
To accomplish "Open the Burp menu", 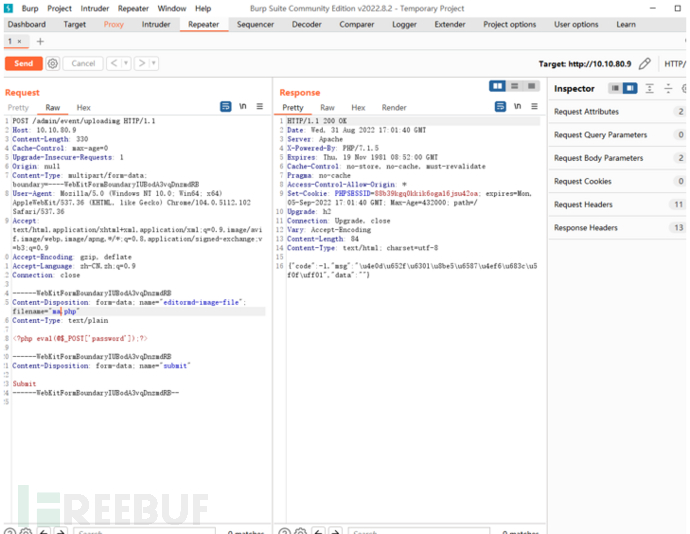I will 30,8.
